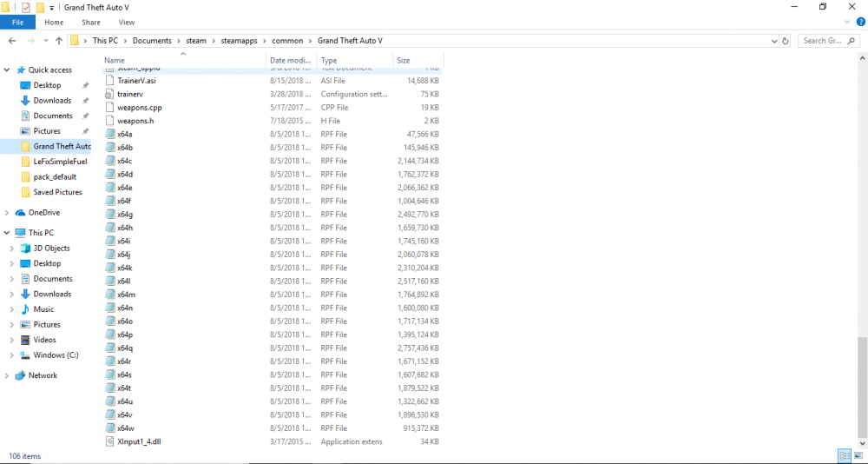Select the XInput1_4.dll file icon
Viewport: 868px width, 464px height.
point(109,441)
